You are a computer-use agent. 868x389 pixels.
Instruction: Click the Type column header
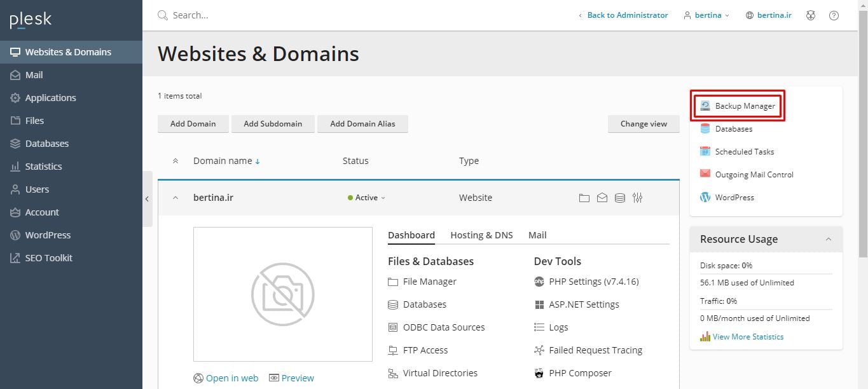(469, 161)
